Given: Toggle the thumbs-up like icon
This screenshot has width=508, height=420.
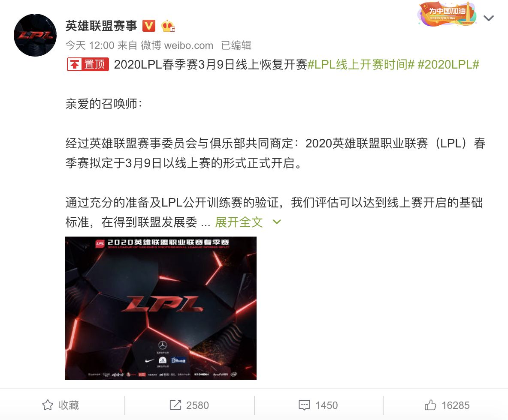Looking at the screenshot, I should [x=430, y=405].
